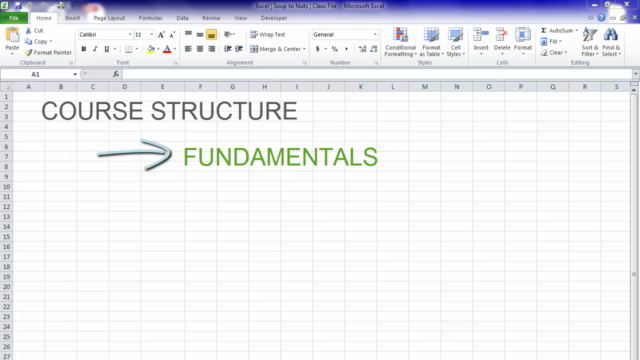
Task: Open the File tab
Action: click(14, 18)
